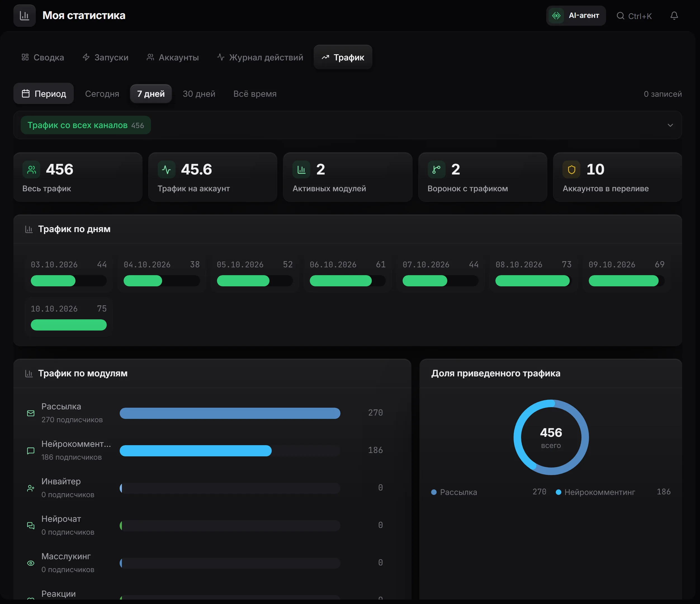
Task: Switch to the Аккаунты tab
Action: point(172,57)
